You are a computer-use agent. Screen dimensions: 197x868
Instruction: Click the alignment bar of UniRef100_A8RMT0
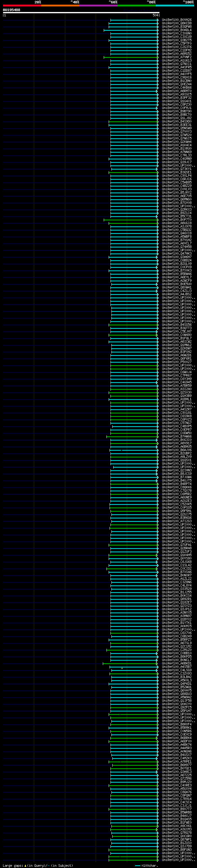(134, 91)
